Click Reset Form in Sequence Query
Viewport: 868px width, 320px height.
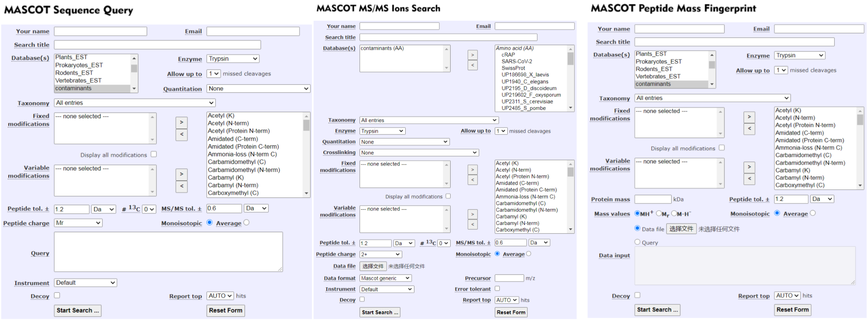225,310
